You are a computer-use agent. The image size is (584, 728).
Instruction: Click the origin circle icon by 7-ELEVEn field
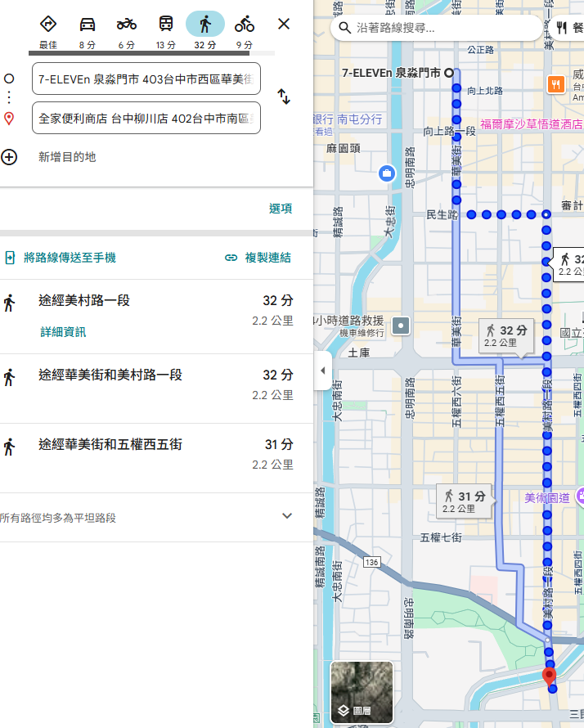pos(9,79)
